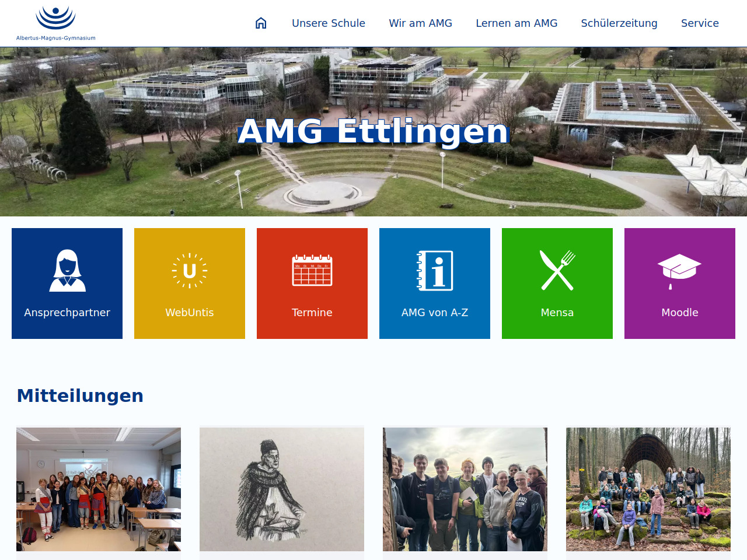Select the AMG von A-Z info book icon
Image resolution: width=747 pixels, height=560 pixels.
435,271
